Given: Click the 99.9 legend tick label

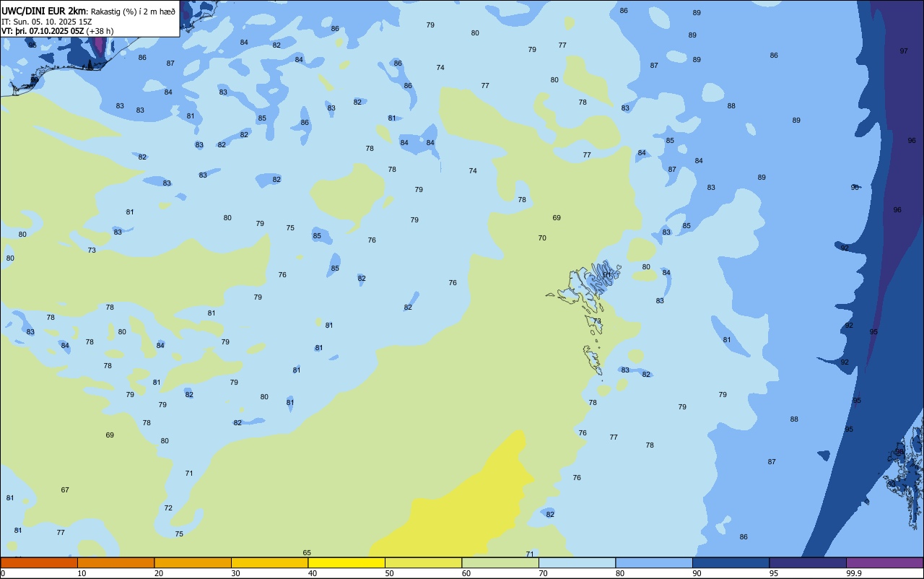Looking at the screenshot, I should [854, 573].
